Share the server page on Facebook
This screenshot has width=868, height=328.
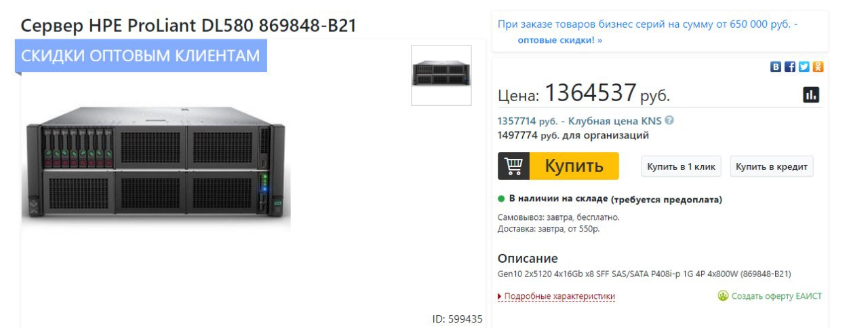[790, 67]
